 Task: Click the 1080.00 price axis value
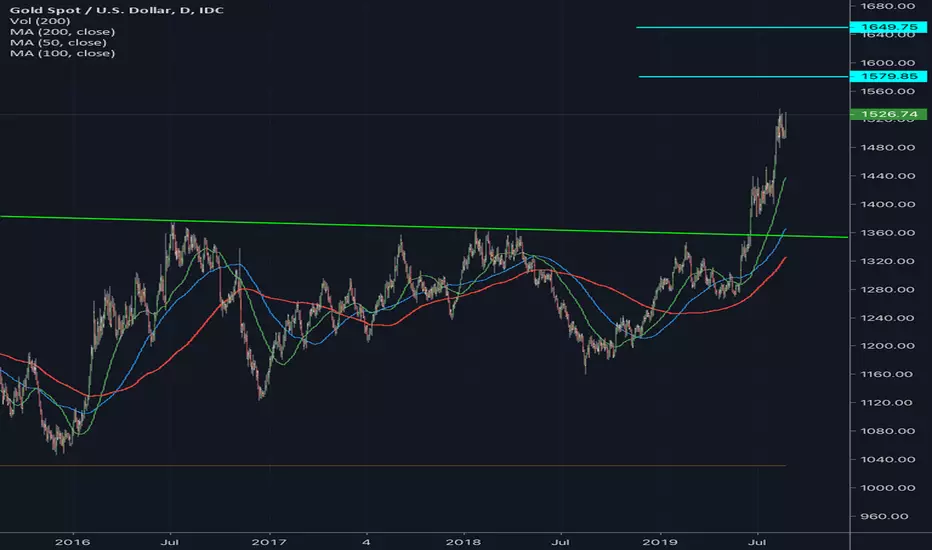tap(888, 431)
